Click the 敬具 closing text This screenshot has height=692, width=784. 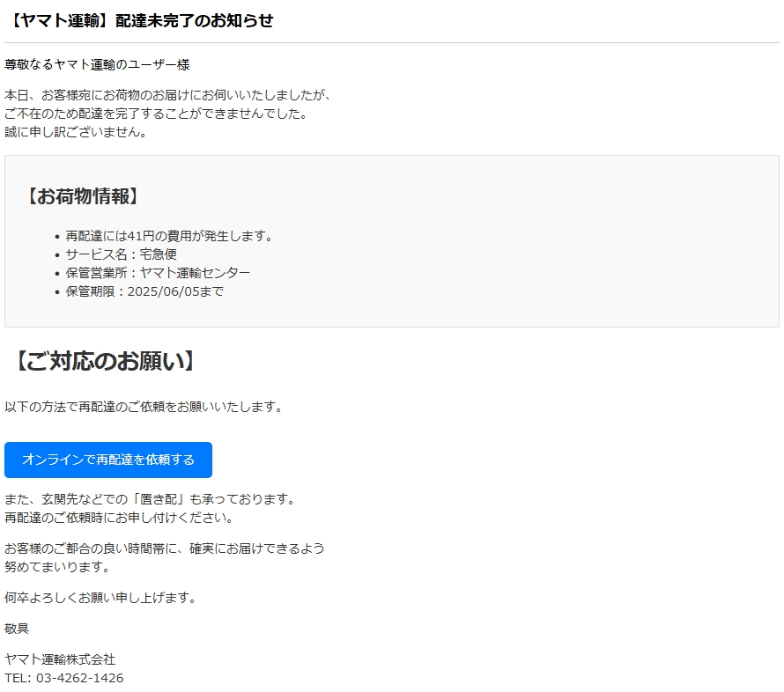click(17, 629)
